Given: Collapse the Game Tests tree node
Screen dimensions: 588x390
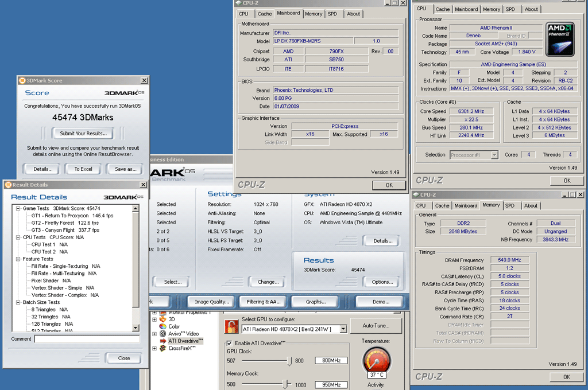Looking at the screenshot, I should point(18,208).
